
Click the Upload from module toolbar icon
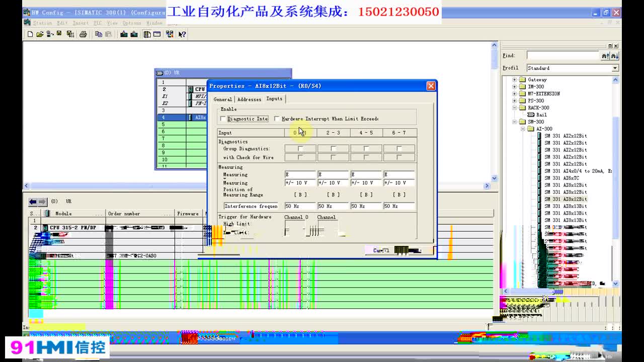(x=134, y=34)
